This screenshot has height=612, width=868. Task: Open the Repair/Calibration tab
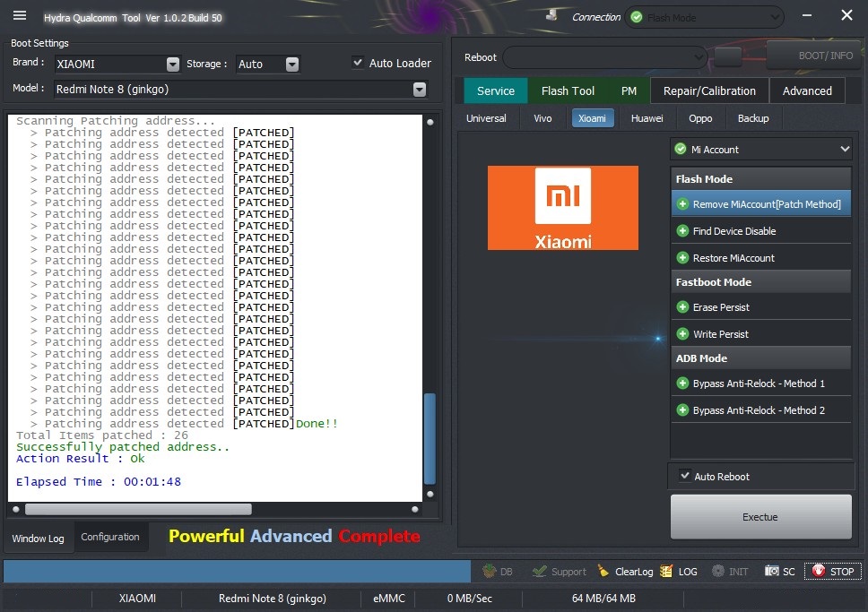point(709,91)
